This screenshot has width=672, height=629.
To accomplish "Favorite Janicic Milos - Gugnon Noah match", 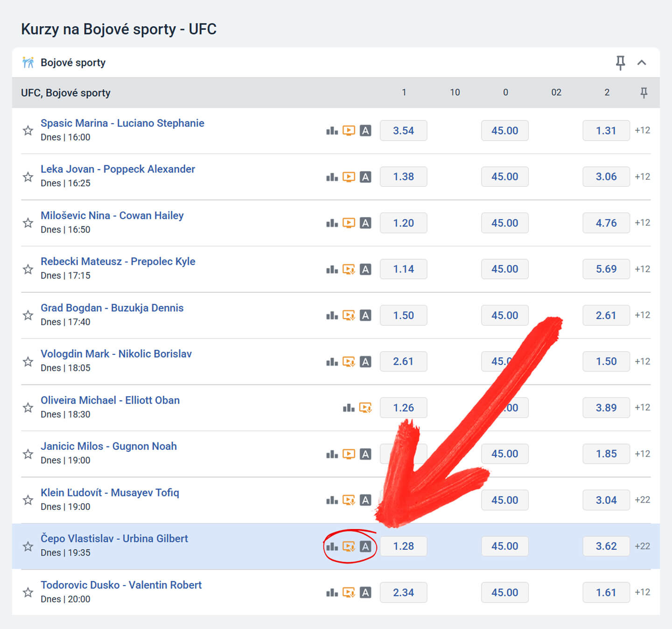I will (x=28, y=454).
